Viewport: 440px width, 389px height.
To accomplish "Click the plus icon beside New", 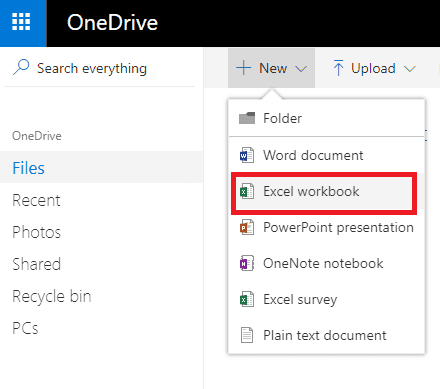I will point(244,68).
